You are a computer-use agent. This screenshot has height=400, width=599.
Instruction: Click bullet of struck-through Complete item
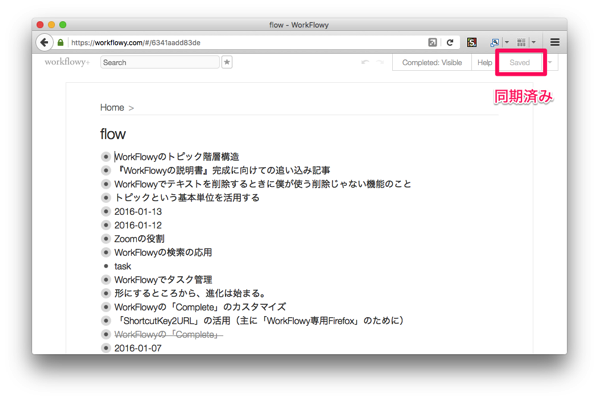[x=106, y=334]
